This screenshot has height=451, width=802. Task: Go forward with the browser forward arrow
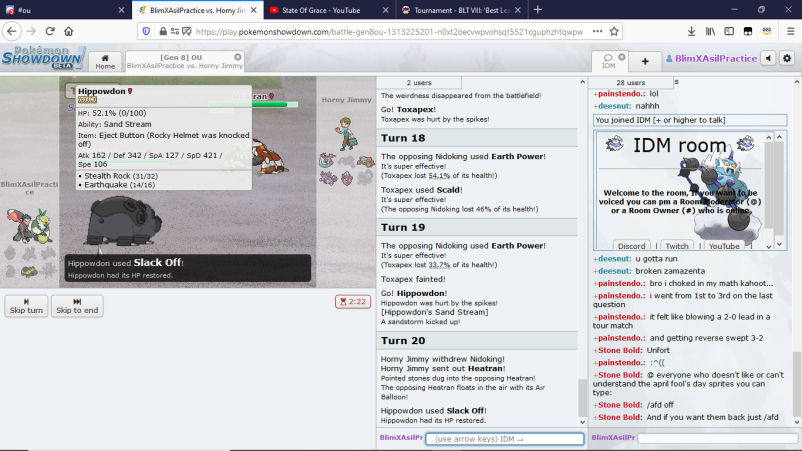coord(31,31)
